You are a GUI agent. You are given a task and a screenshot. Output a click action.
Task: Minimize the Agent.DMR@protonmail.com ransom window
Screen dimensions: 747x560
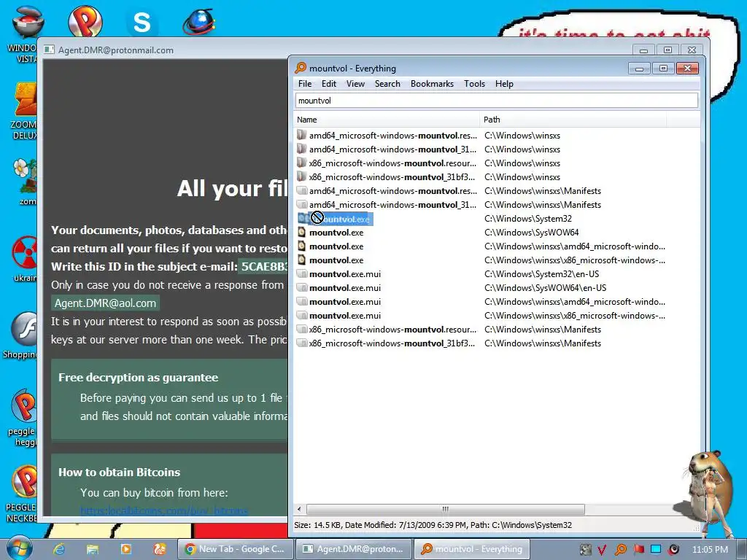pos(643,50)
